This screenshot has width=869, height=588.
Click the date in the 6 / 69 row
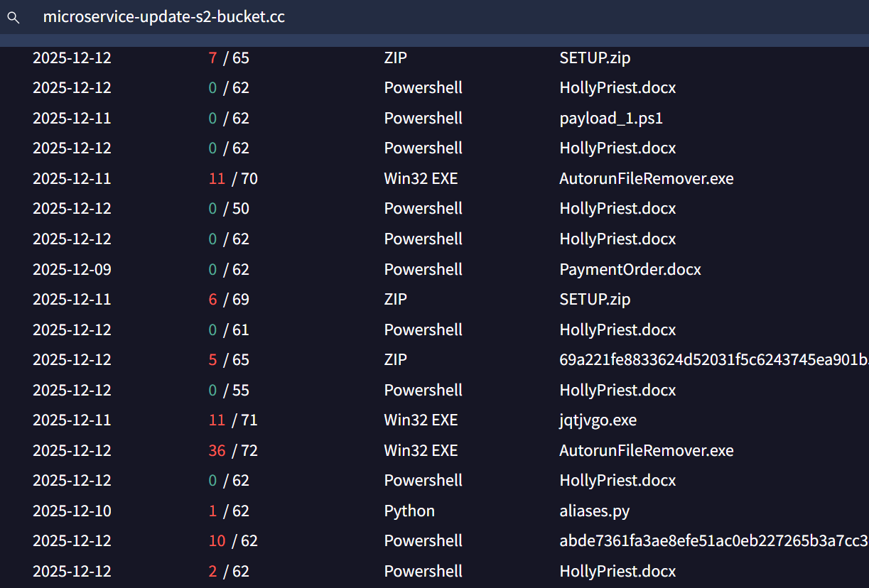[72, 299]
